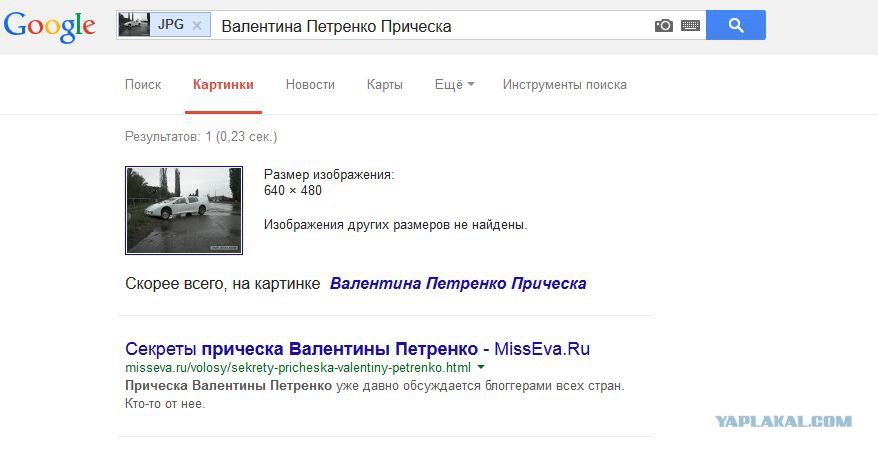
Task: Open the on-screen keyboard icon
Action: (690, 25)
